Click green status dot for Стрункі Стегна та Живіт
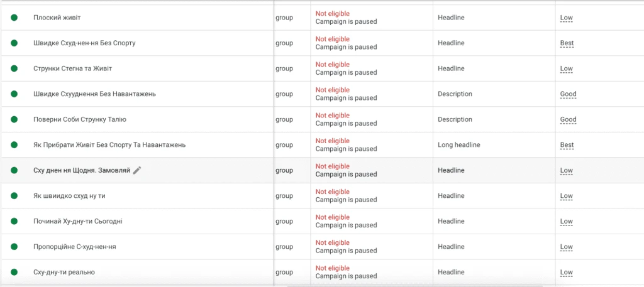The image size is (644, 287). 14,68
